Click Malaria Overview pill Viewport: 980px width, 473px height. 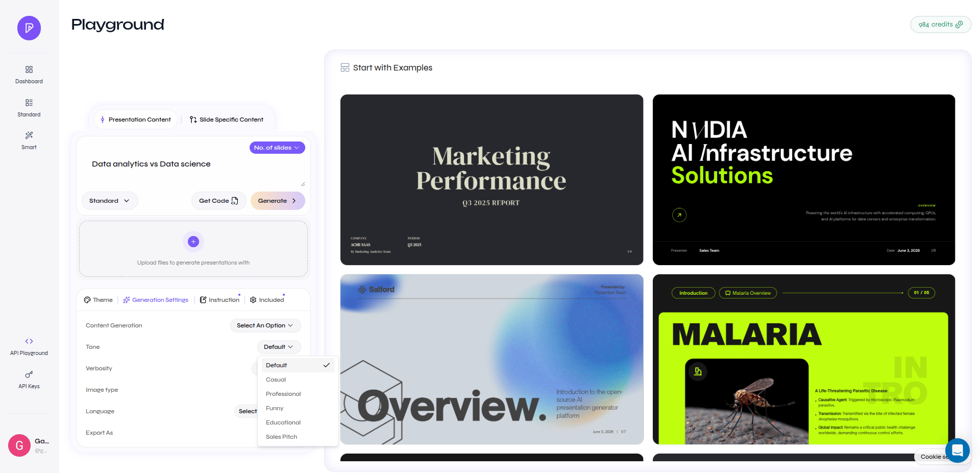tap(748, 293)
